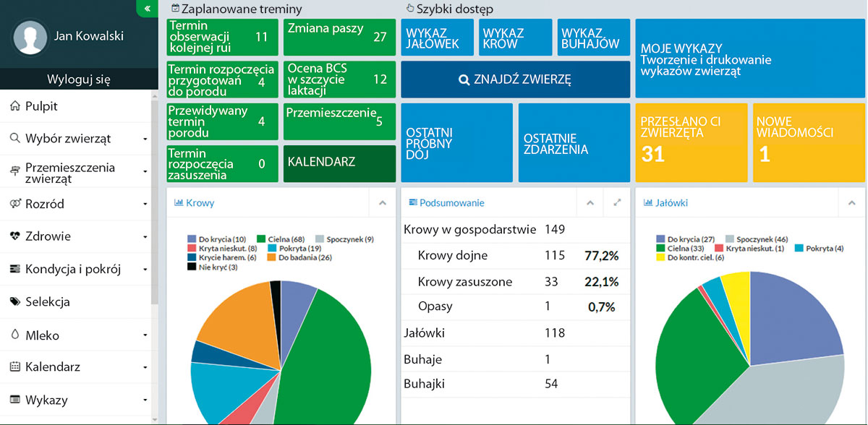Viewport: 868px width, 425px height.
Task: Expand the Wybór zwierząt submenu arrow
Action: coord(145,139)
